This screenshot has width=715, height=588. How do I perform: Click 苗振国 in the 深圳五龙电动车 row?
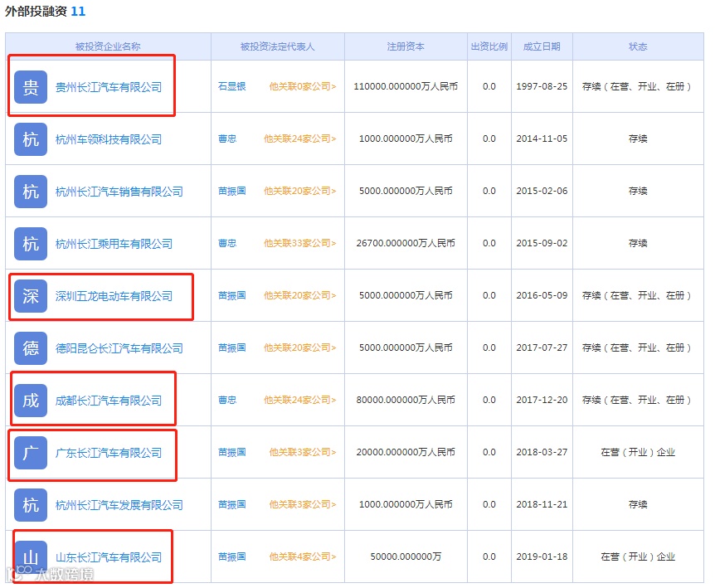click(231, 295)
